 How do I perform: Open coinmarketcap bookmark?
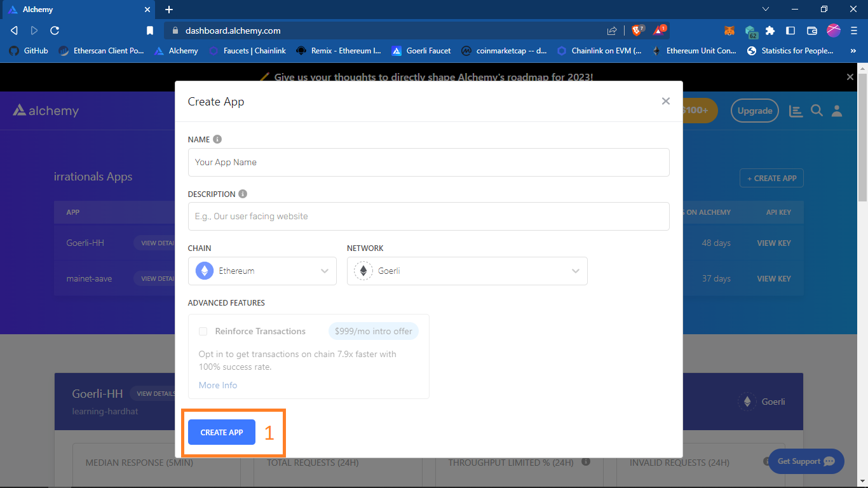click(x=505, y=51)
